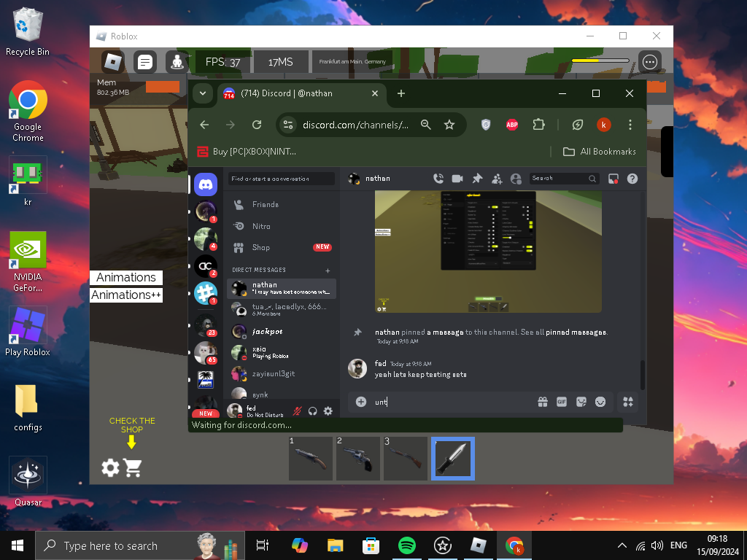Open Roblox more options ellipsis button
This screenshot has width=747, height=560.
650,62
